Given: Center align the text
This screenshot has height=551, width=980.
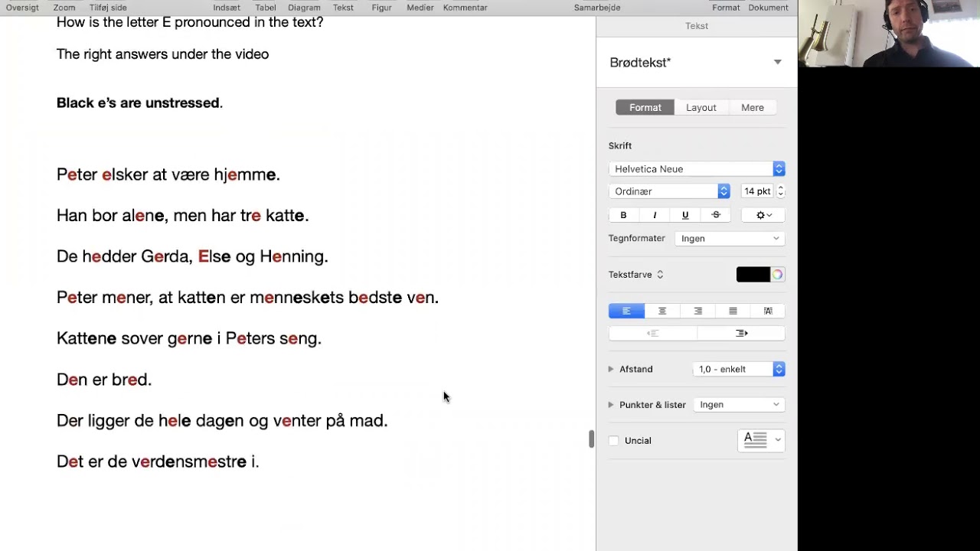Looking at the screenshot, I should 662,311.
